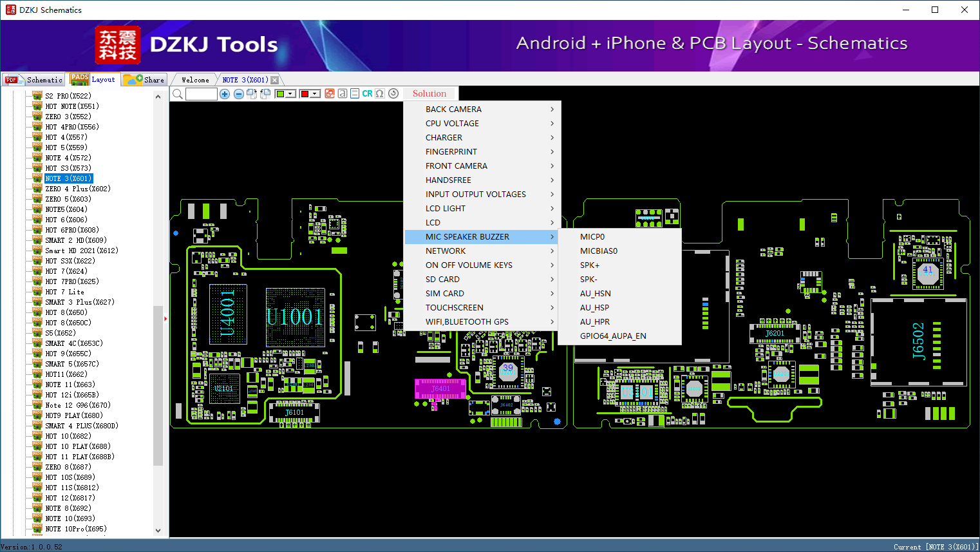
Task: Choose SPK+ from the submenu
Action: click(x=619, y=265)
